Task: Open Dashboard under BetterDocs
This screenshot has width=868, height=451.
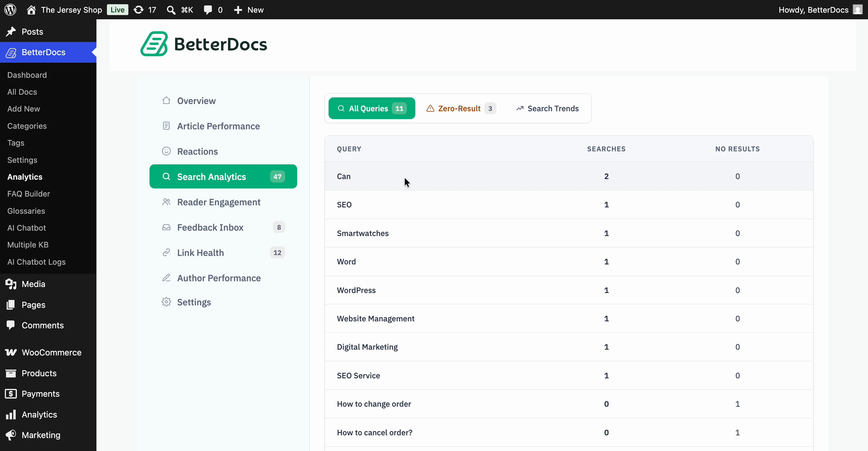Action: pos(27,75)
